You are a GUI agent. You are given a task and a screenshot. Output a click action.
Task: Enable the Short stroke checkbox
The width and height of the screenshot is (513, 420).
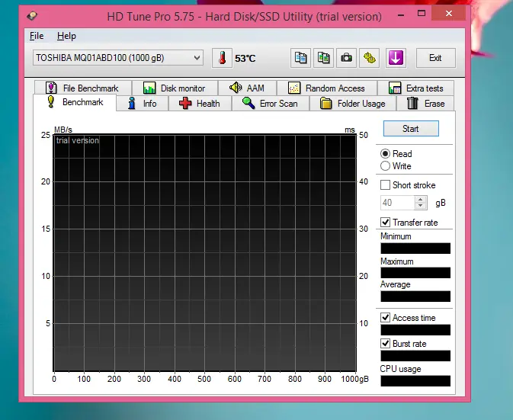coord(386,184)
